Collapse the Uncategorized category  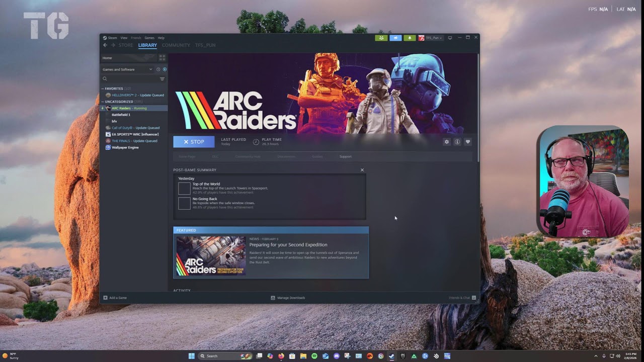(x=103, y=102)
